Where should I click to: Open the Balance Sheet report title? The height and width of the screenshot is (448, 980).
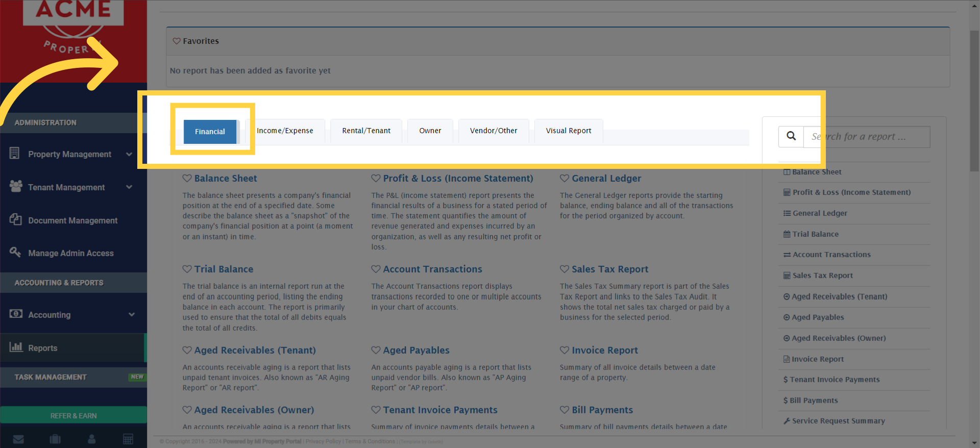(226, 178)
